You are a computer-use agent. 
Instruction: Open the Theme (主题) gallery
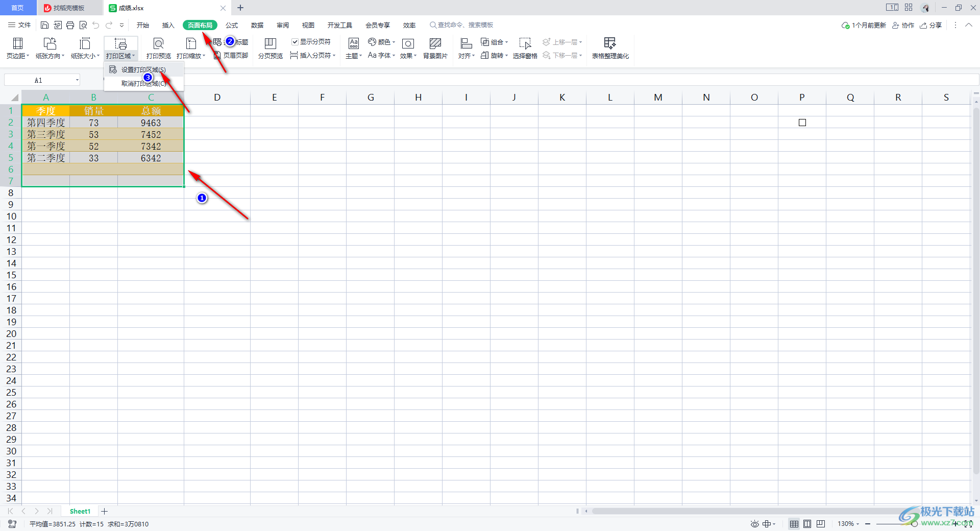(x=354, y=49)
